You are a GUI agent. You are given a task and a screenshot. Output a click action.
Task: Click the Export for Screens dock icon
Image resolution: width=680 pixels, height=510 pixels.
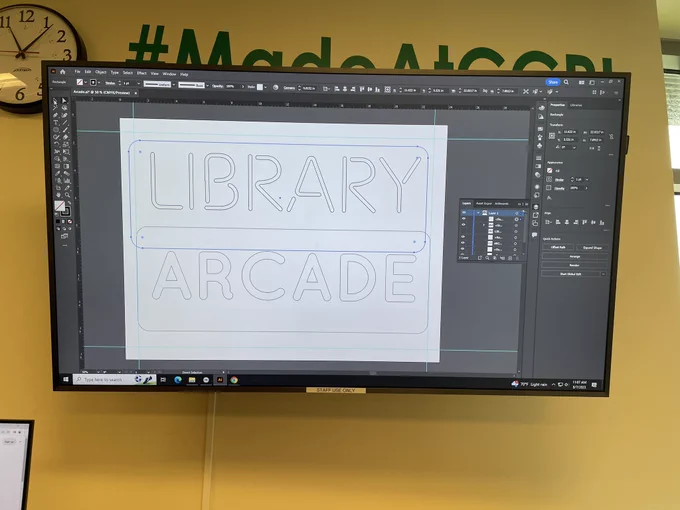point(536,214)
